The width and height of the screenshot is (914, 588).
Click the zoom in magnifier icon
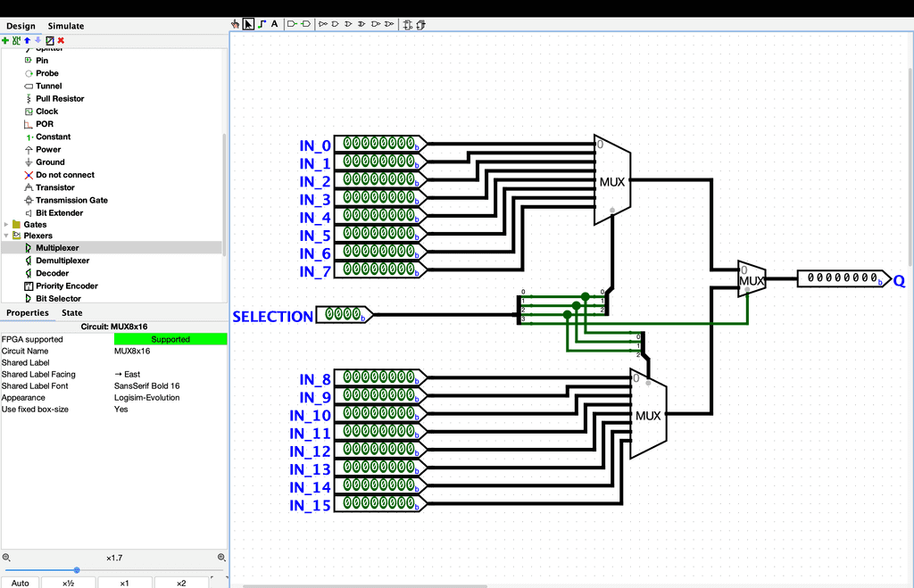coord(221,558)
